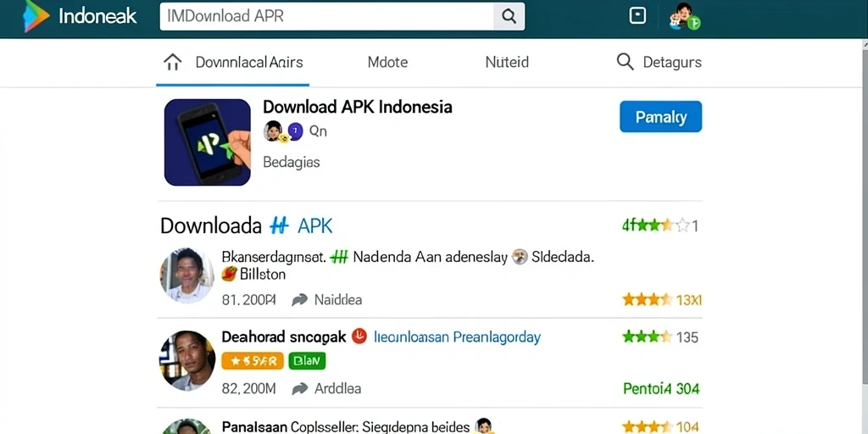Switch to the Mdote tab
Screen dimensions: 868x434
click(x=387, y=62)
